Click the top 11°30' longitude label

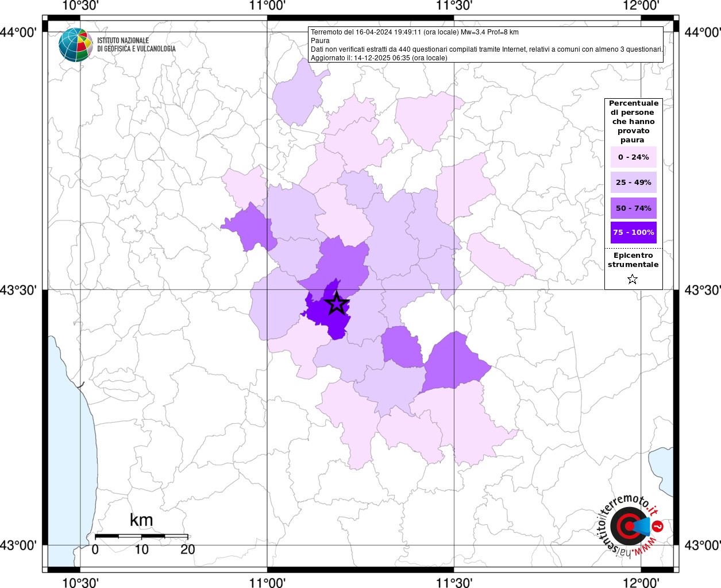click(x=454, y=6)
